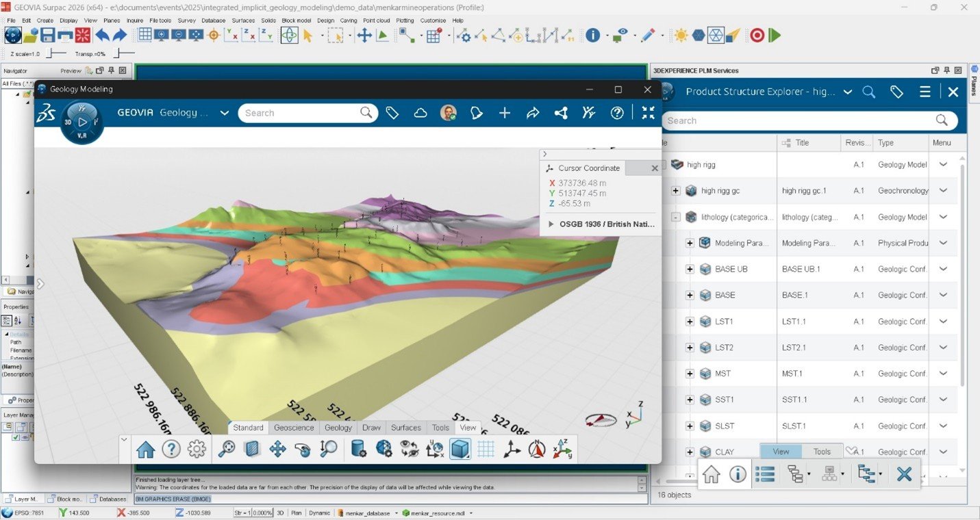Click the Fit All In zoom icon
Image resolution: width=980 pixels, height=520 pixels.
click(227, 449)
